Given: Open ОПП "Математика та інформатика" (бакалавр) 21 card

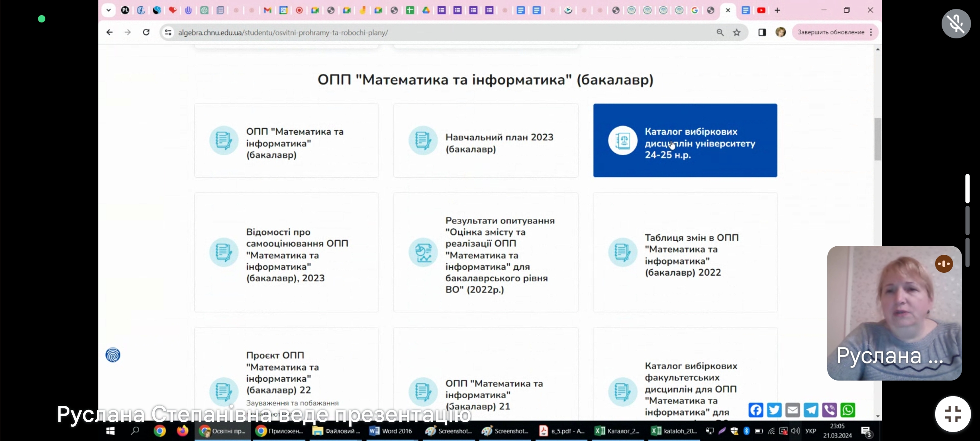Looking at the screenshot, I should (486, 374).
